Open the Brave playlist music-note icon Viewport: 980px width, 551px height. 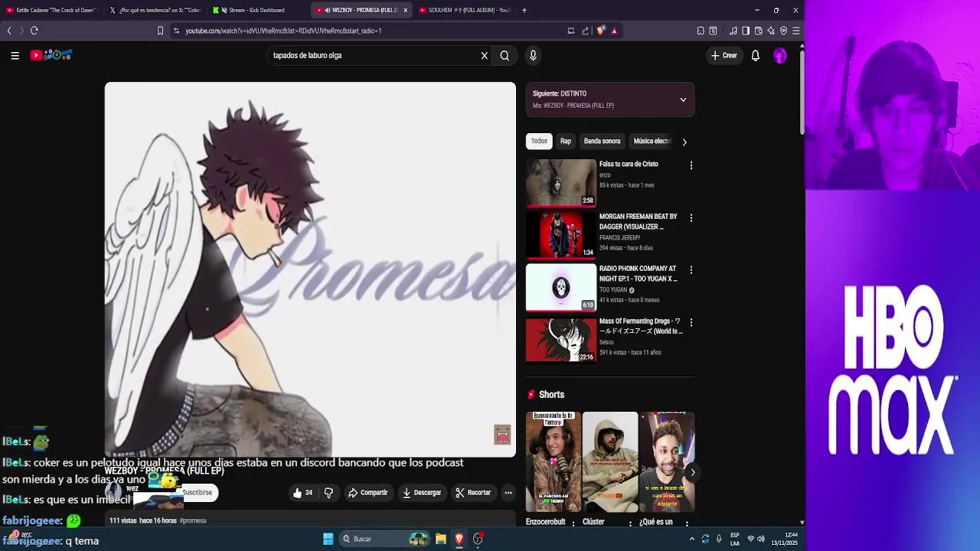click(733, 31)
